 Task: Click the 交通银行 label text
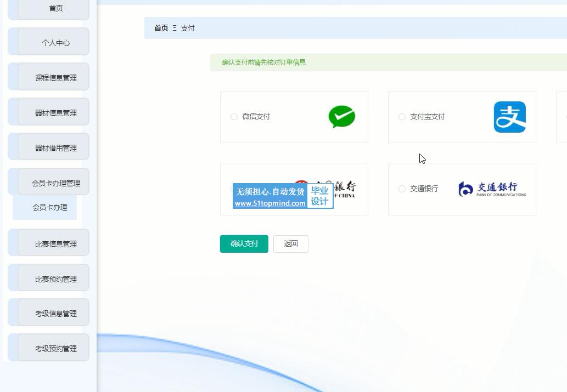pyautogui.click(x=424, y=189)
